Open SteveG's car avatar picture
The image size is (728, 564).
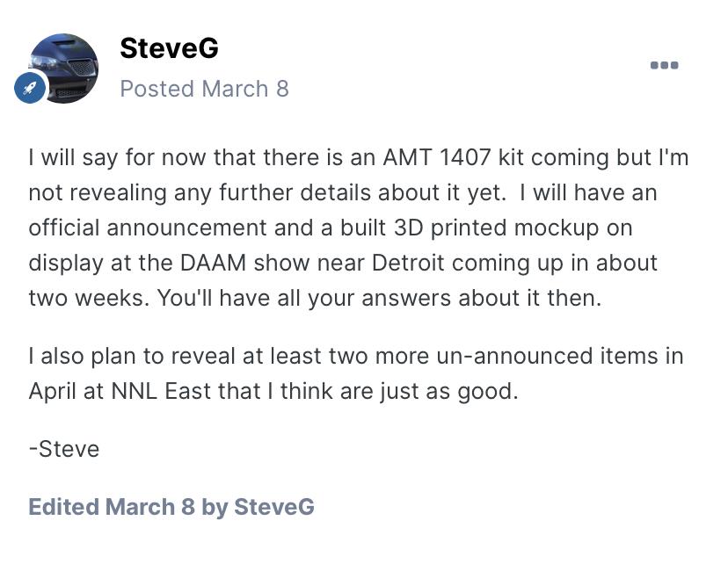pyautogui.click(x=63, y=69)
